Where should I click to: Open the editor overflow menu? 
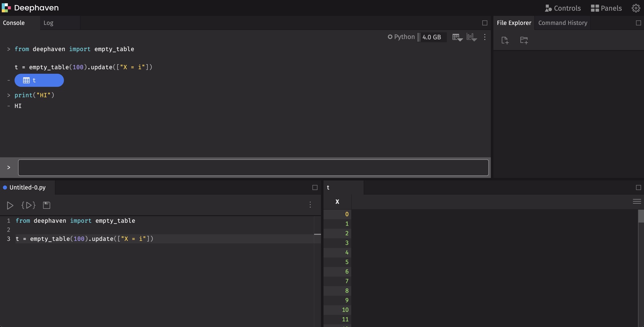tap(310, 205)
